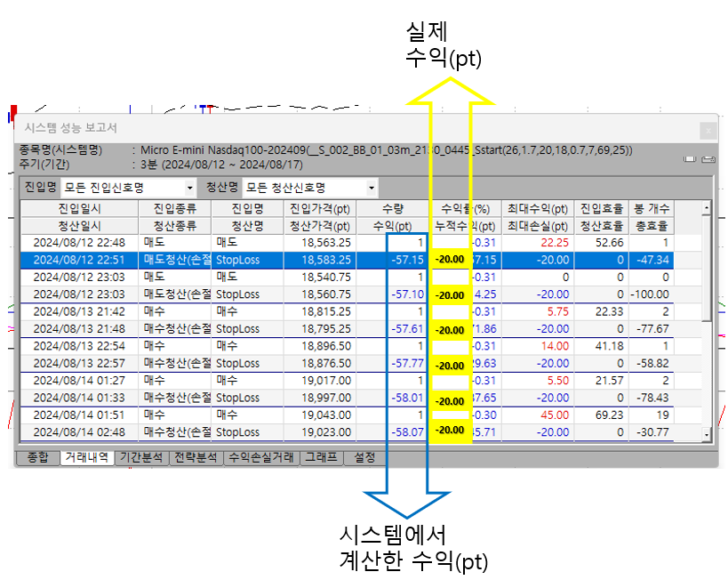Screen dimensions: 728x580
Task: Click the scrollbar down arrow in table
Action: (x=707, y=435)
